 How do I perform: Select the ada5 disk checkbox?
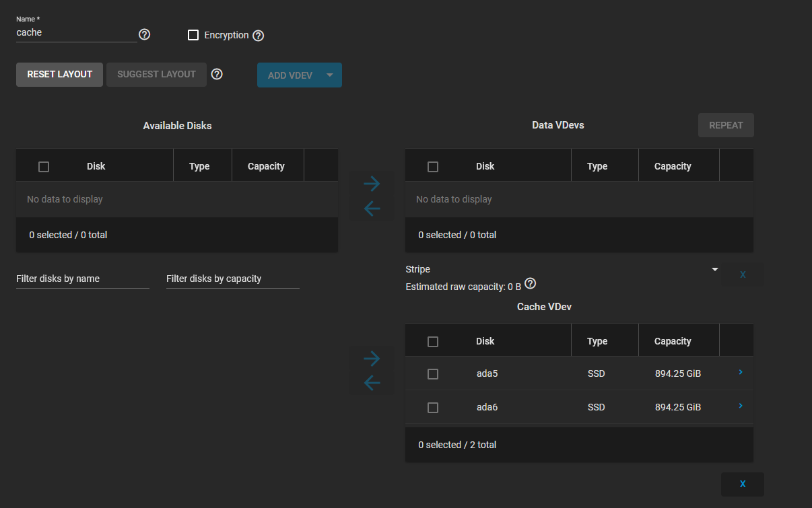pos(433,374)
